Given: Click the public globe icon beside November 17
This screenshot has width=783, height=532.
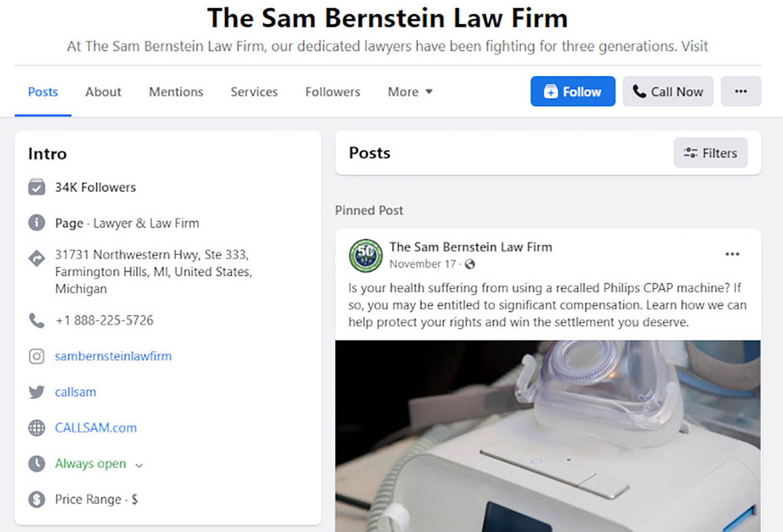Looking at the screenshot, I should tap(470, 264).
